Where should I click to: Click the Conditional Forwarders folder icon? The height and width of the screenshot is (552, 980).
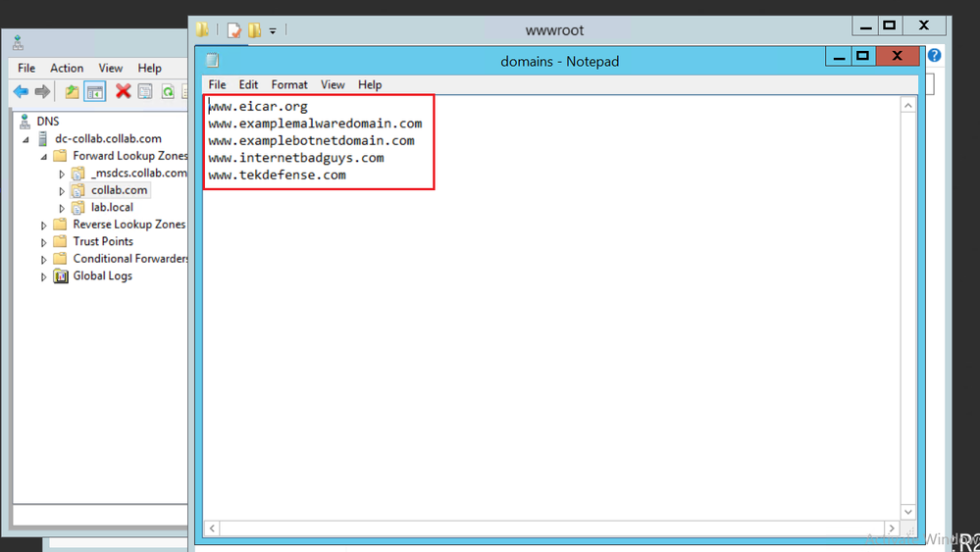[60, 259]
